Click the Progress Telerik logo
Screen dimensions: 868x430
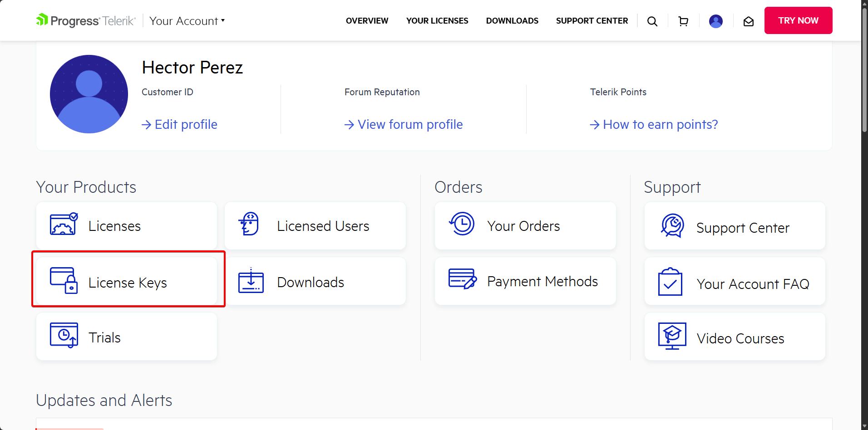85,20
